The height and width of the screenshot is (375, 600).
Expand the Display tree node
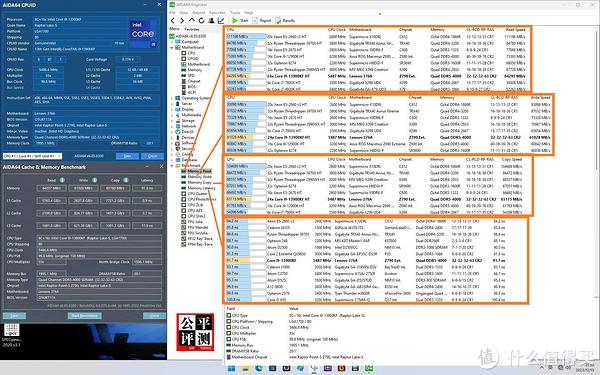point(172,109)
